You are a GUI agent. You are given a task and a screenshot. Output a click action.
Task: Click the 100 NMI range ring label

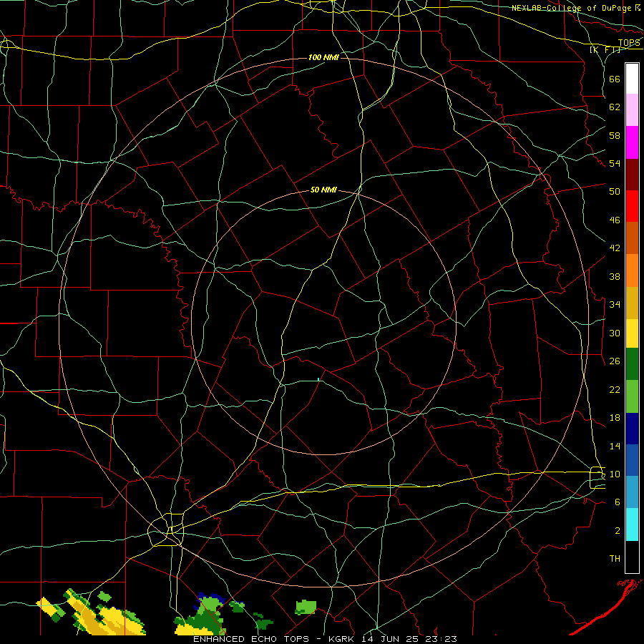tap(323, 57)
